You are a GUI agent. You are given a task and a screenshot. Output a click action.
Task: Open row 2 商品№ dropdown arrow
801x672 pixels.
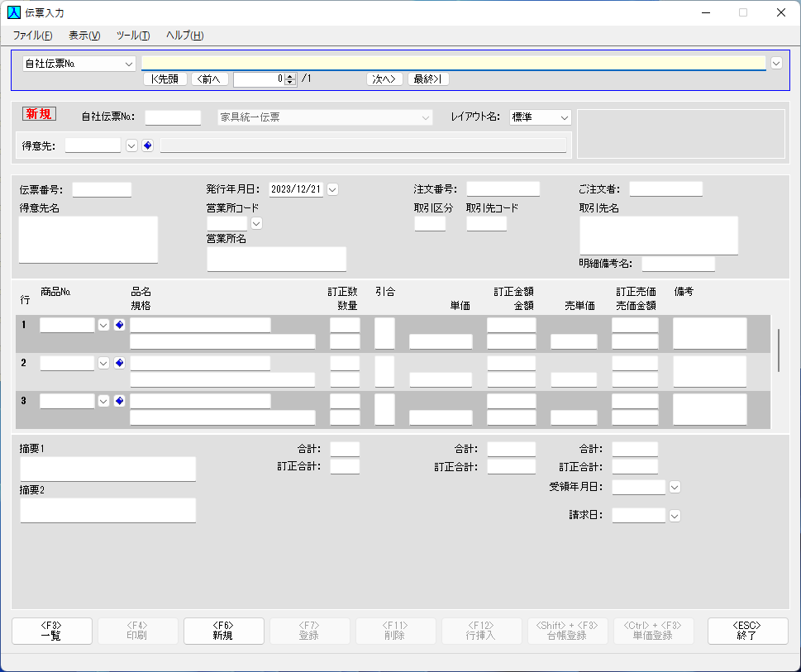pos(103,363)
